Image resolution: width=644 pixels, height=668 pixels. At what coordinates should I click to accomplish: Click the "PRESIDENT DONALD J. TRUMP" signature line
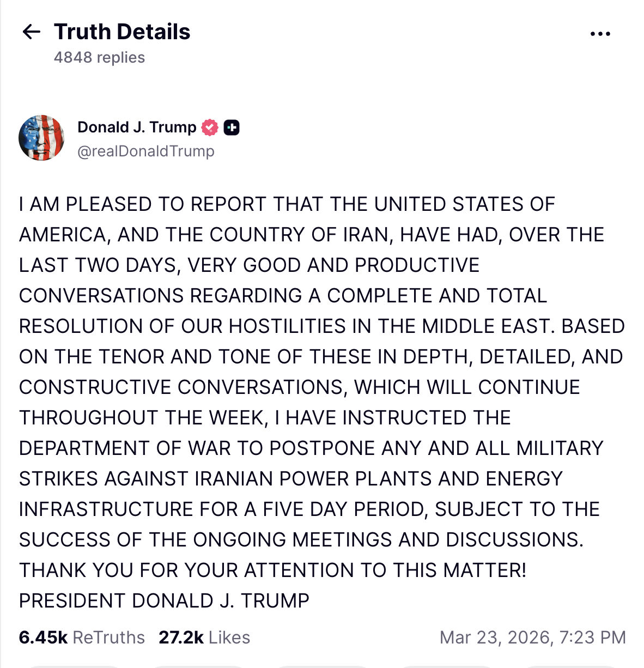pyautogui.click(x=164, y=601)
